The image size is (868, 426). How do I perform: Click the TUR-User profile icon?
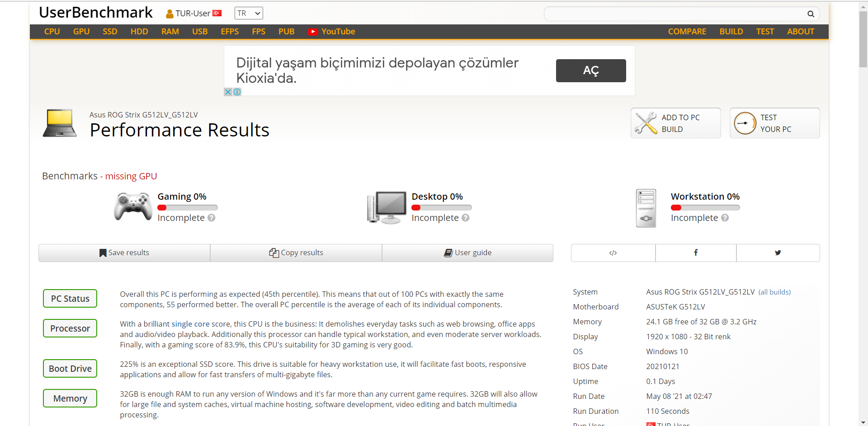pos(170,14)
